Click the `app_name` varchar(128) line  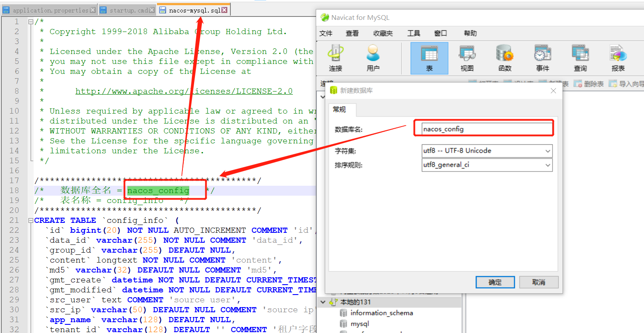point(140,320)
